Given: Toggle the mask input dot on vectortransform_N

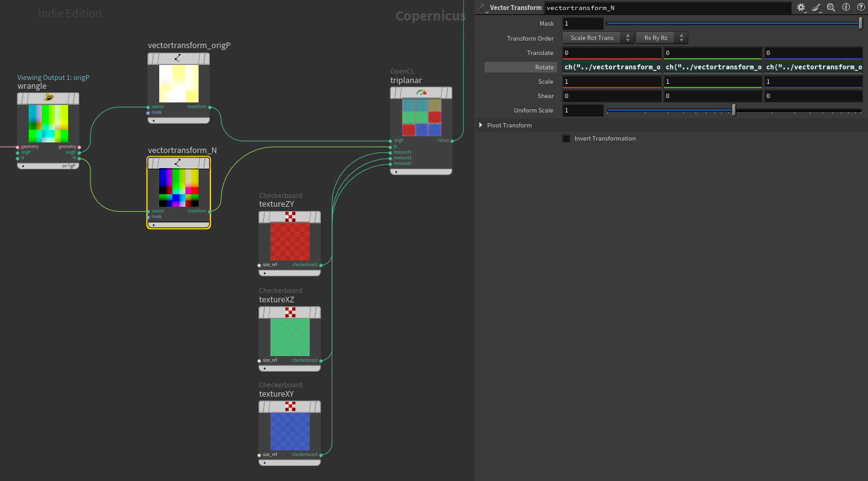Looking at the screenshot, I should (x=148, y=217).
